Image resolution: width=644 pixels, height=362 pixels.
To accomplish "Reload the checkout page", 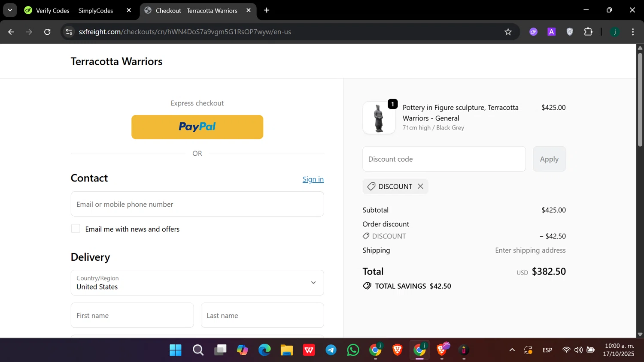I will click(x=47, y=32).
